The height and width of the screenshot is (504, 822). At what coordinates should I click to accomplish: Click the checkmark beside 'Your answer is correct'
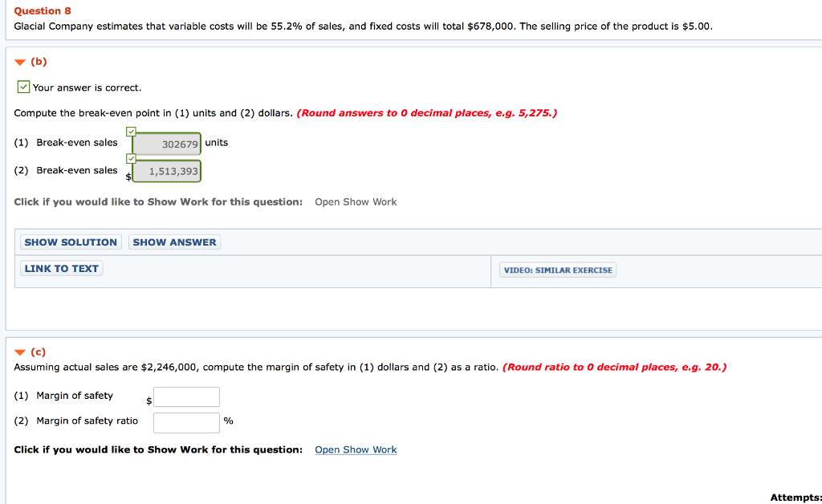(23, 87)
